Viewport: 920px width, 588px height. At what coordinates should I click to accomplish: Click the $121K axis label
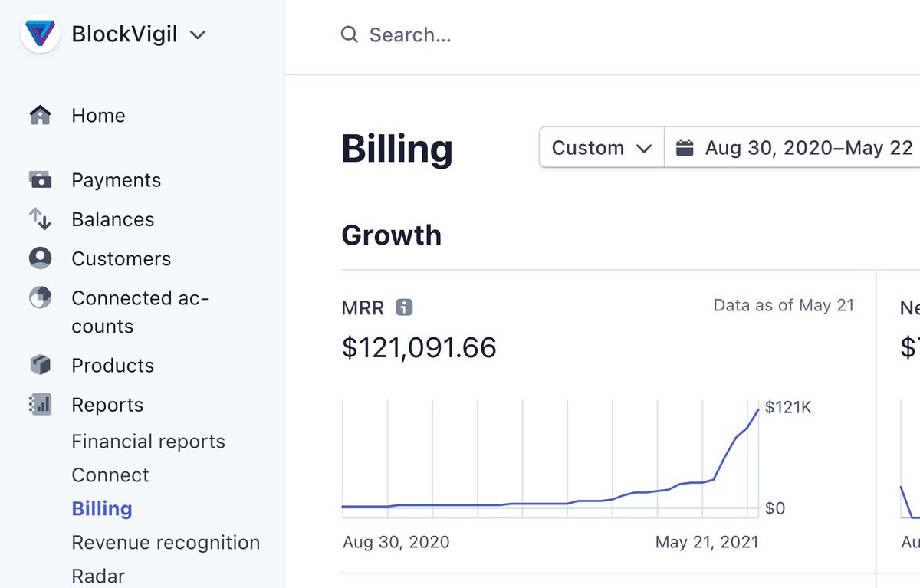(788, 407)
